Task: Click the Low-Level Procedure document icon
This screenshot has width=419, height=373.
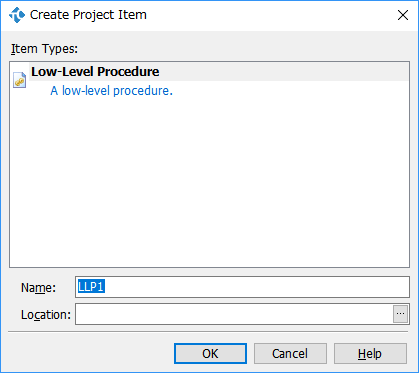Action: 19,80
